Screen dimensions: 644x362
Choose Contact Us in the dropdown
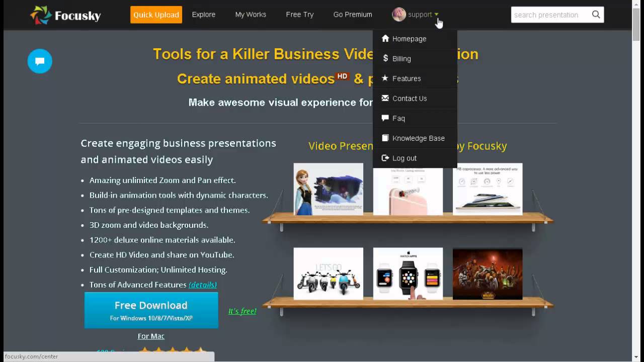point(415,98)
